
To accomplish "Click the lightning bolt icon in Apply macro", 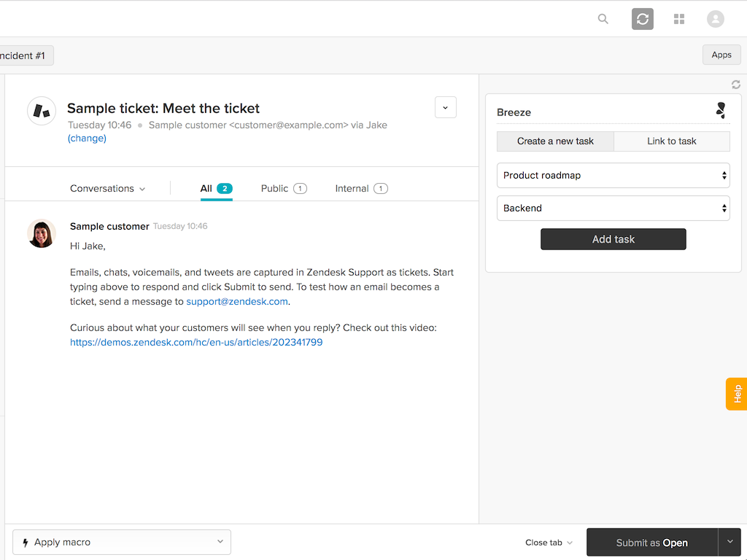I will point(25,542).
